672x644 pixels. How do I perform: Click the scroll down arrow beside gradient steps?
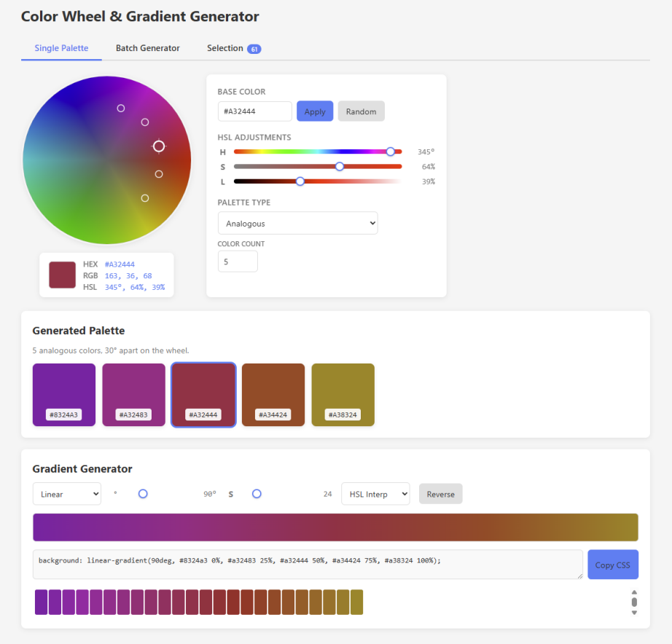tap(634, 613)
